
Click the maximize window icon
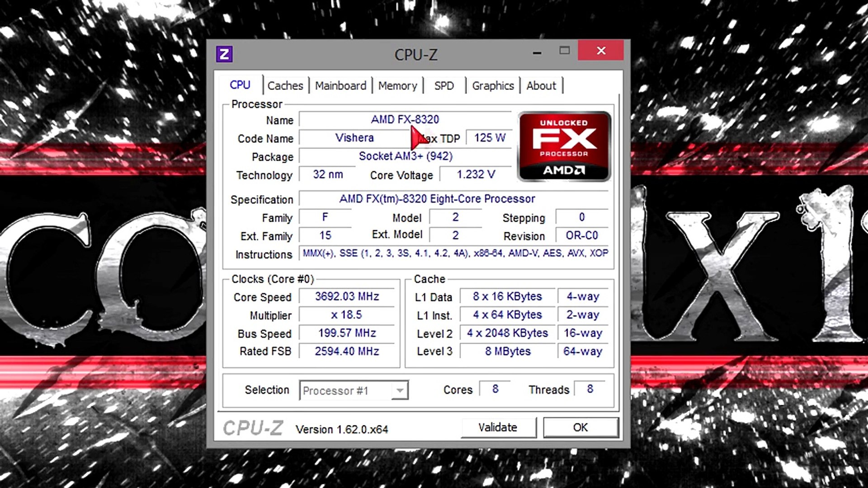(x=564, y=51)
